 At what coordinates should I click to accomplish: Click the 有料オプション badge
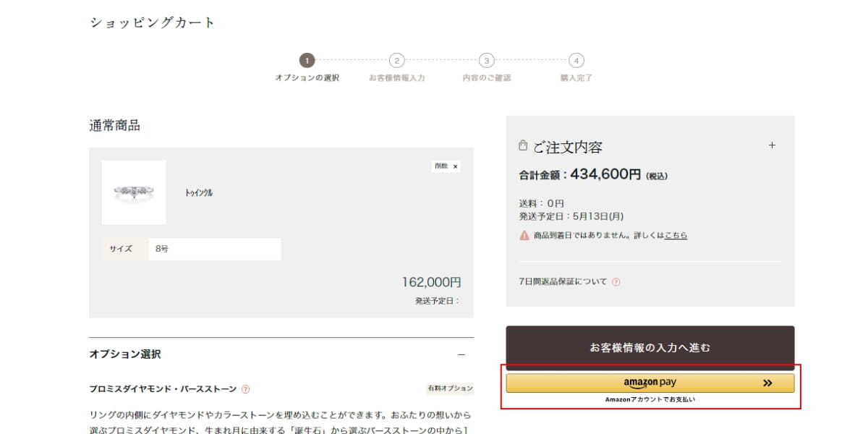pos(450,389)
